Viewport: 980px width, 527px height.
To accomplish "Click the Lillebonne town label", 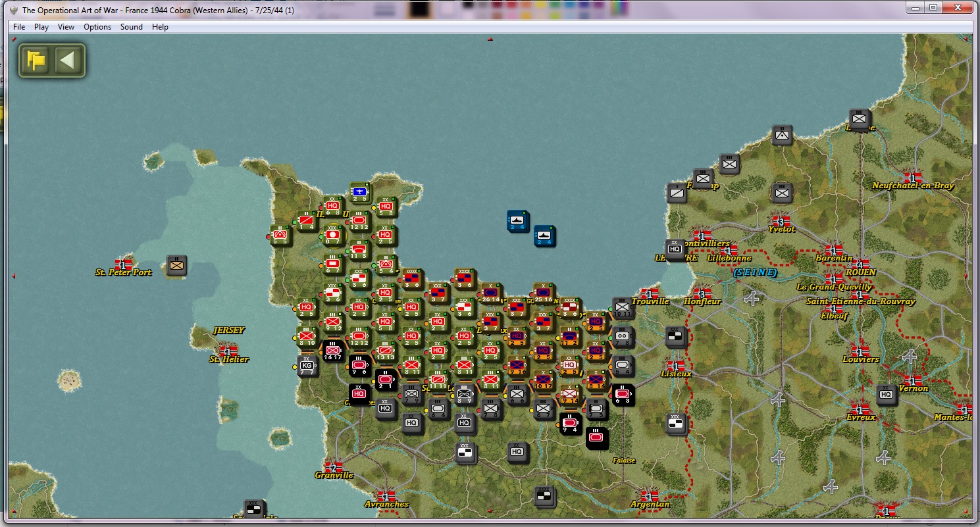I will pos(729,258).
